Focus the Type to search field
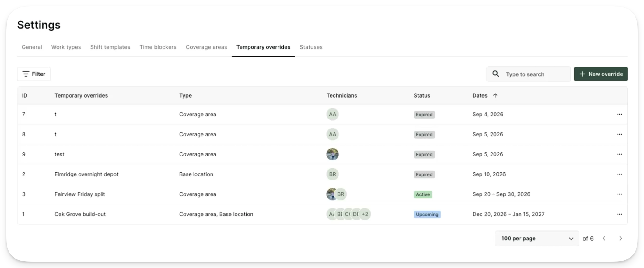The width and height of the screenshot is (644, 268). pyautogui.click(x=529, y=74)
